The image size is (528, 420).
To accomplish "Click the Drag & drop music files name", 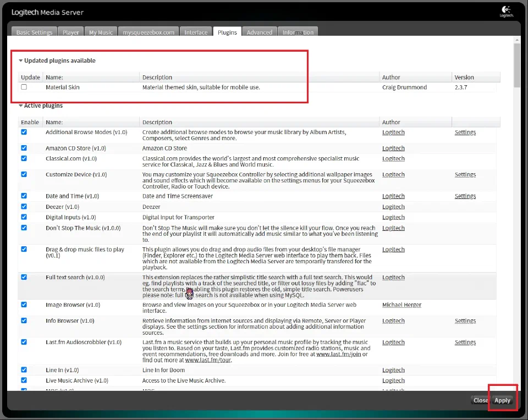I will click(85, 252).
